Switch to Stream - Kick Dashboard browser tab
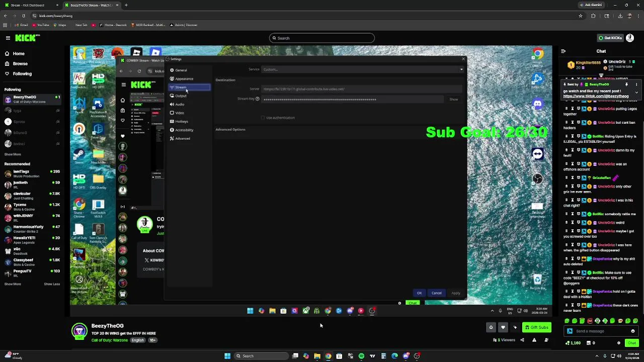Image resolution: width=644 pixels, height=362 pixels. click(x=31, y=5)
